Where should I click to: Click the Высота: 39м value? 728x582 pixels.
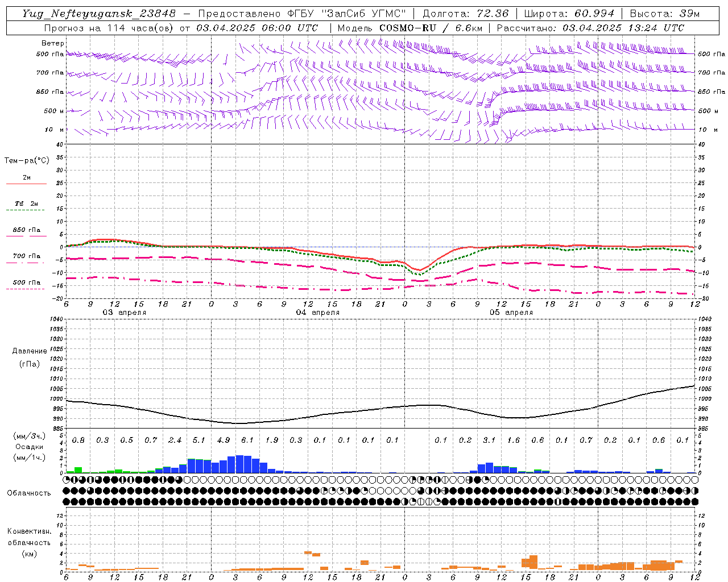665,14
